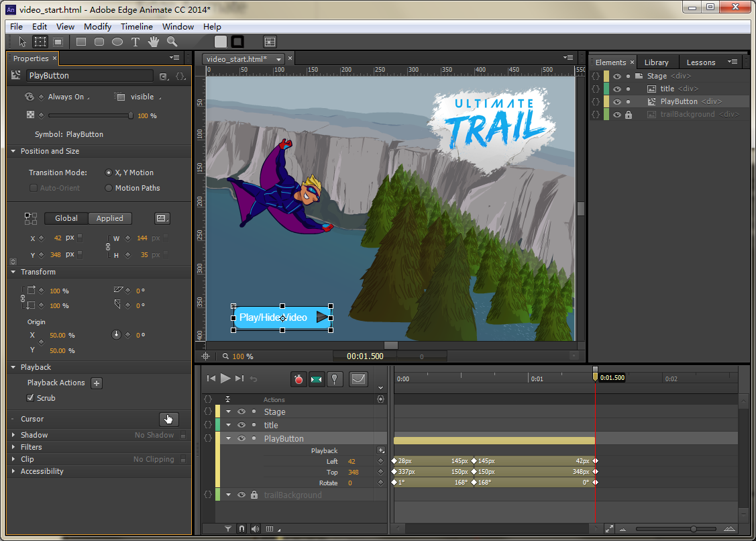Collapse the Transform section
This screenshot has height=541, width=756.
point(13,273)
